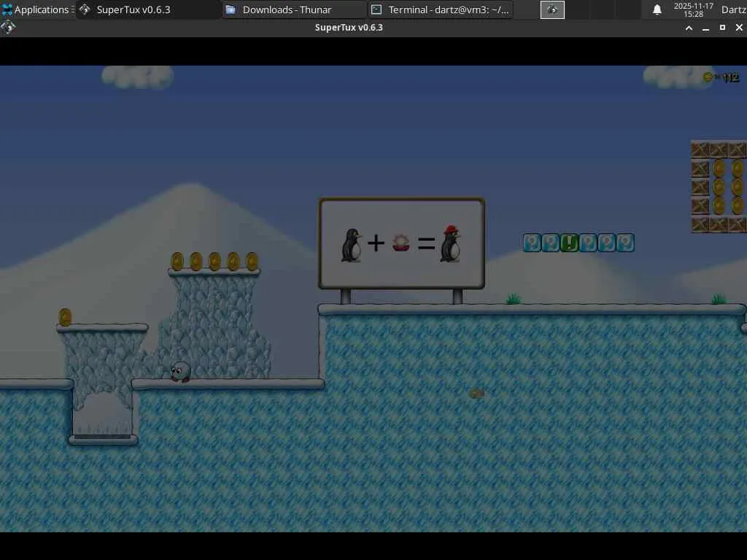Click the red-hat fire Tux on the sign
747x560 pixels.
pyautogui.click(x=450, y=244)
